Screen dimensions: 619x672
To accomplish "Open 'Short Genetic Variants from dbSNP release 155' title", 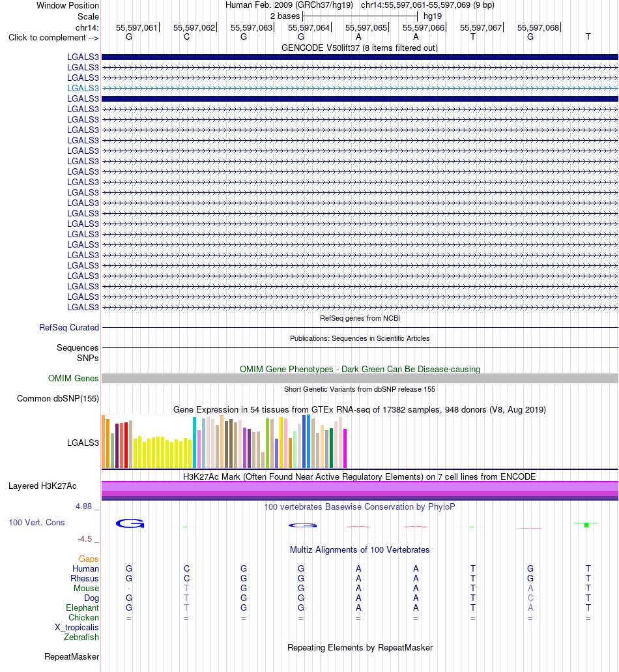I will 360,389.
